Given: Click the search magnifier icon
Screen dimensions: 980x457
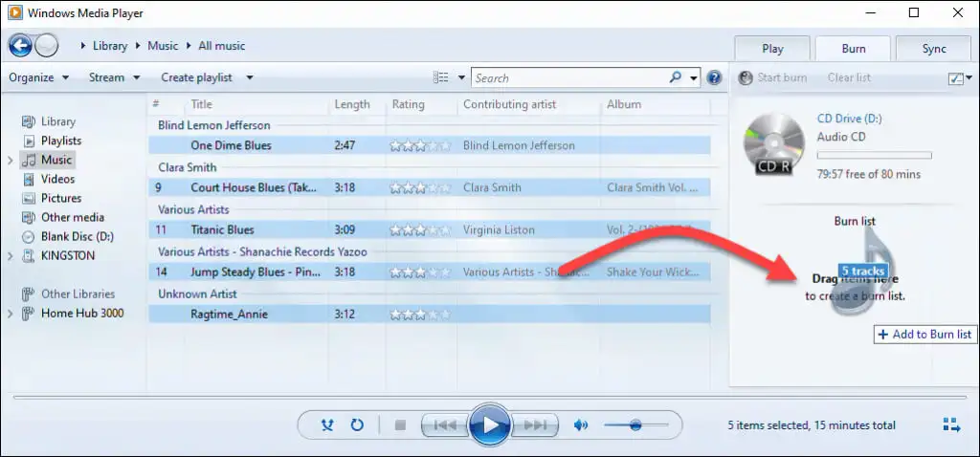Looking at the screenshot, I should click(675, 77).
